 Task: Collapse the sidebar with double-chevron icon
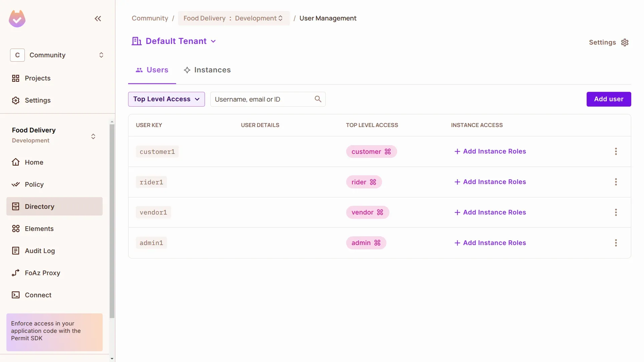pos(98,19)
